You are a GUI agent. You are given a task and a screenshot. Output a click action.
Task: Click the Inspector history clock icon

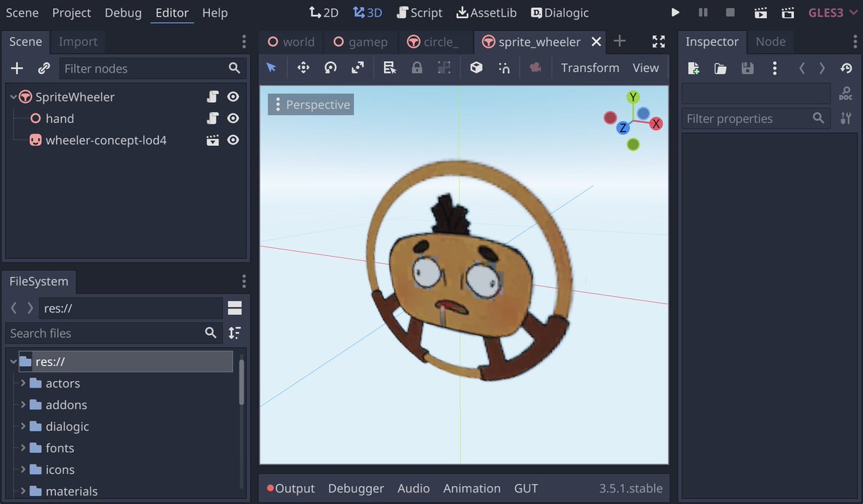tap(846, 68)
